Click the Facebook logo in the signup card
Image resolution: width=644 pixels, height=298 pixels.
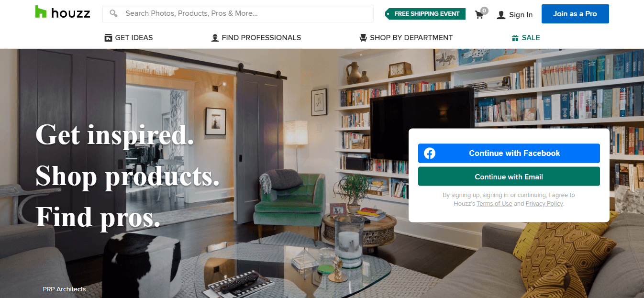click(430, 154)
